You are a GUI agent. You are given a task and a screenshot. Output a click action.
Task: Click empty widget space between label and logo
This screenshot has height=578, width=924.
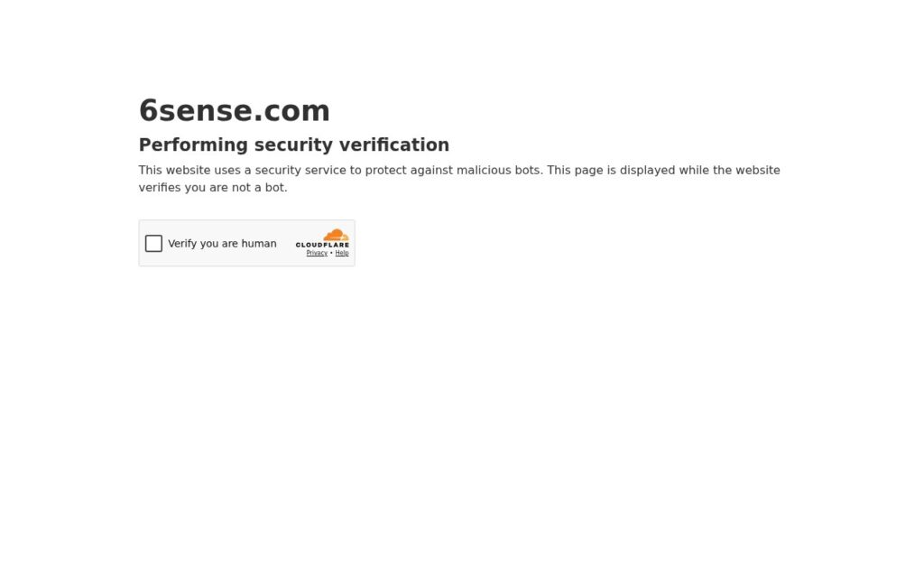point(286,244)
